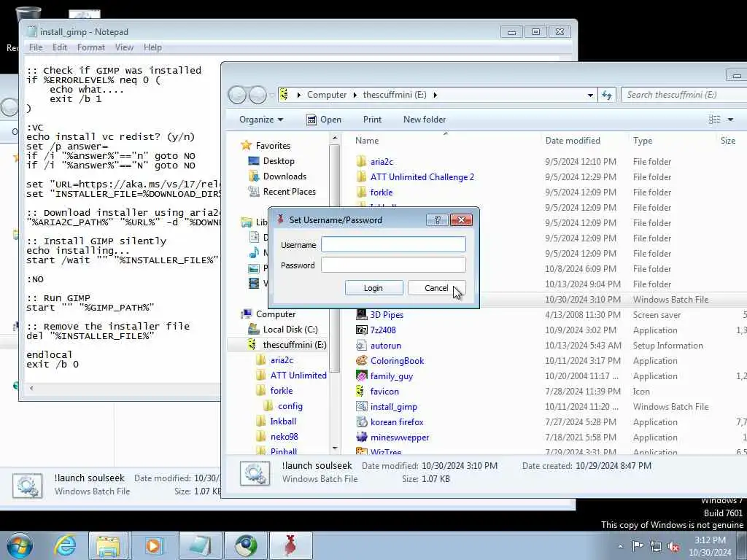Screen dimensions: 747x560
Task: Open Notepad File menu
Action: 35,47
